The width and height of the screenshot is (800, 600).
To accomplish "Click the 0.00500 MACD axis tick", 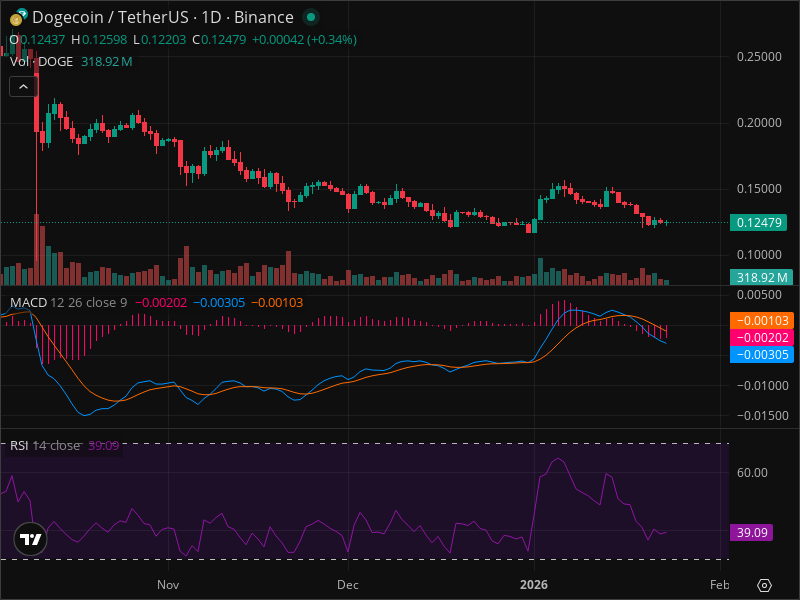I will (x=759, y=295).
